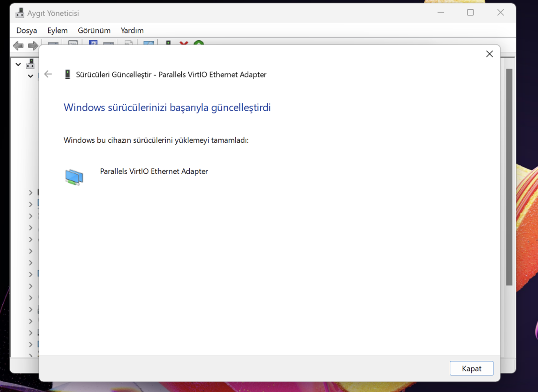The image size is (538, 392).
Task: Click the device icon beside 'Sürücüleri Güncelleştir' title
Action: pyautogui.click(x=68, y=74)
